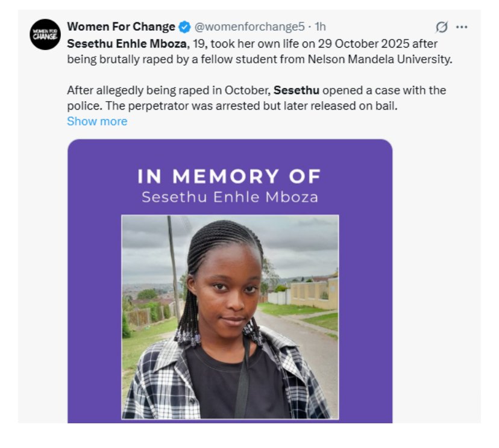Click the portrait photo in the memorial card
This screenshot has height=448, width=499.
(230, 317)
